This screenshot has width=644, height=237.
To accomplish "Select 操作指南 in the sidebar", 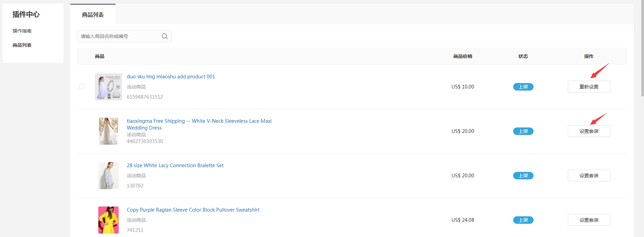I will 22,31.
